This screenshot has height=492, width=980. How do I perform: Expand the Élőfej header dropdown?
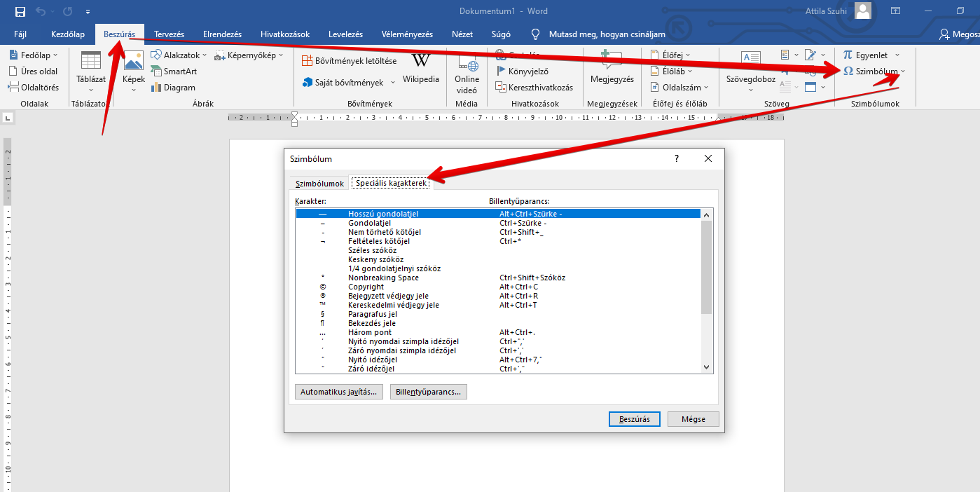pos(688,55)
